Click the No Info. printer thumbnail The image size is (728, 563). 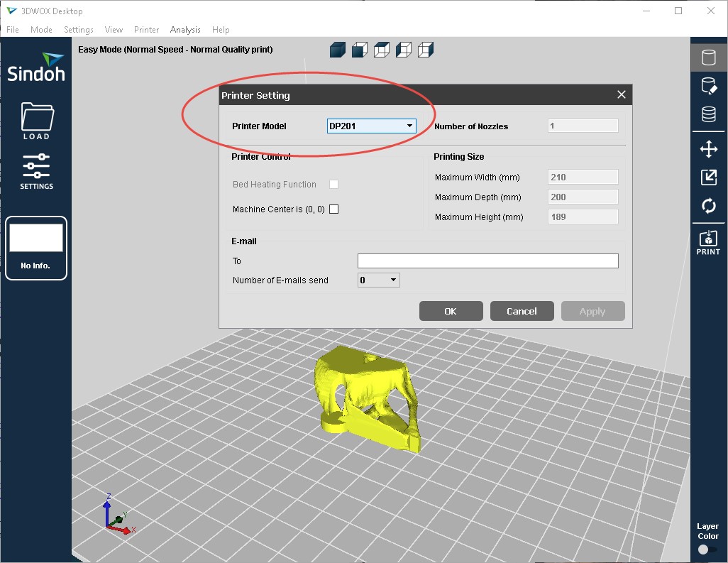coord(36,248)
